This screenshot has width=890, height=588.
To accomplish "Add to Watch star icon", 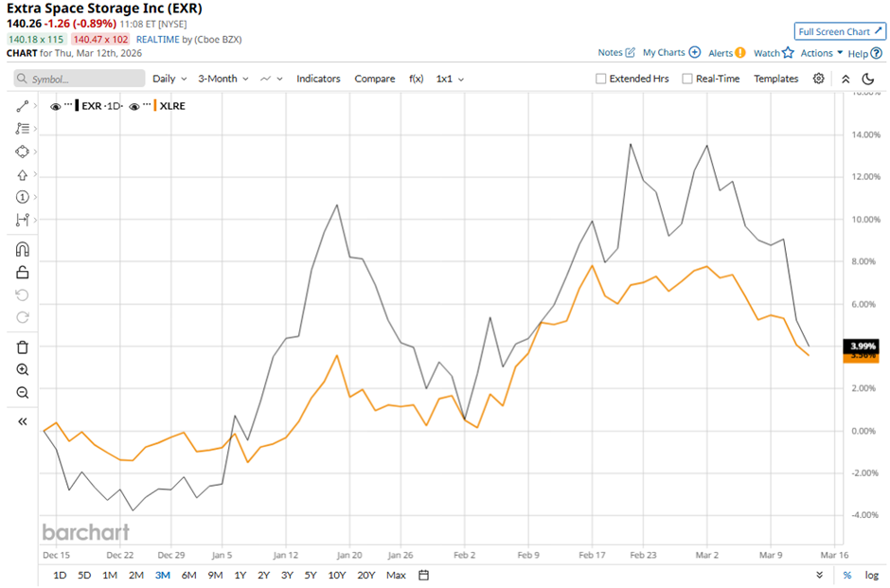I will coord(788,53).
